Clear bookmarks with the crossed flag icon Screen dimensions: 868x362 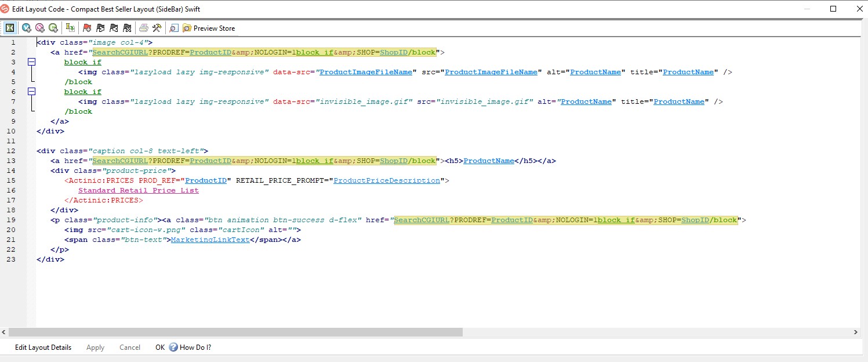click(x=127, y=28)
